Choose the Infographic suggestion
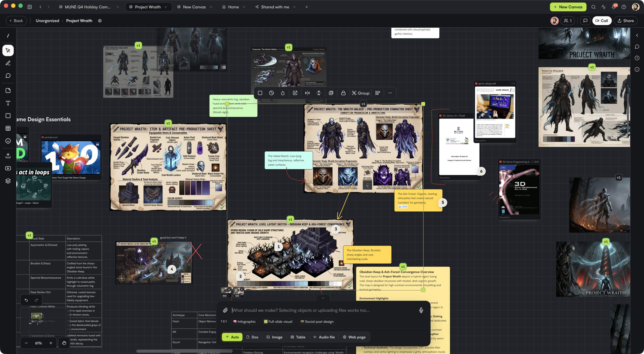 (244, 322)
